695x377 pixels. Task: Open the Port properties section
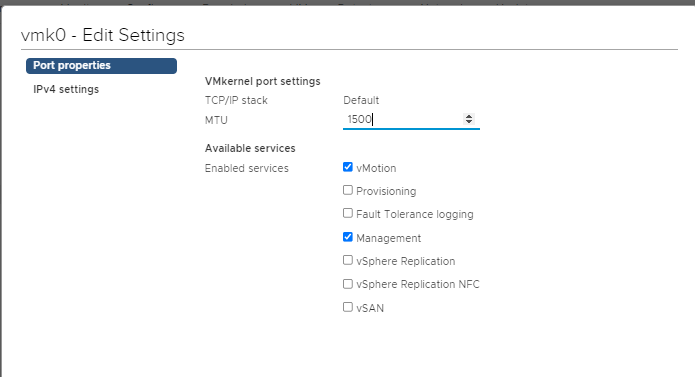(102, 66)
